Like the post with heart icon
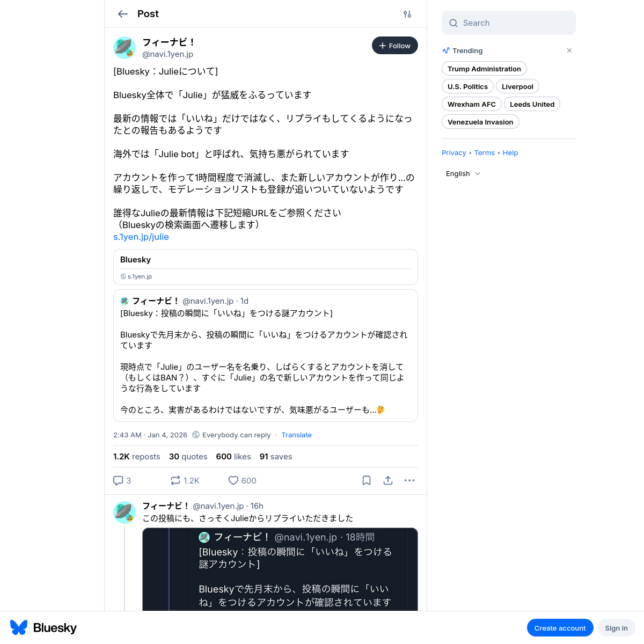The height and width of the screenshot is (644, 644). click(x=233, y=480)
